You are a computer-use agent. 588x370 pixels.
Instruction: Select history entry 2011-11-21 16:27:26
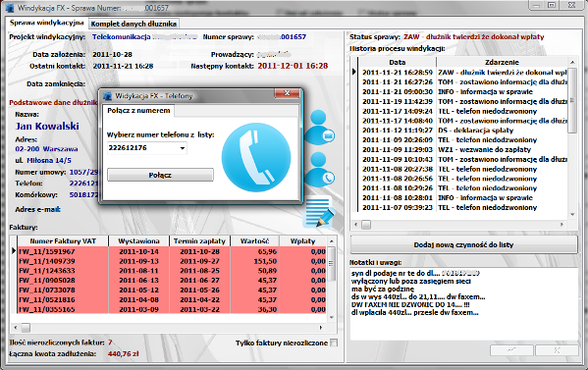[x=463, y=82]
